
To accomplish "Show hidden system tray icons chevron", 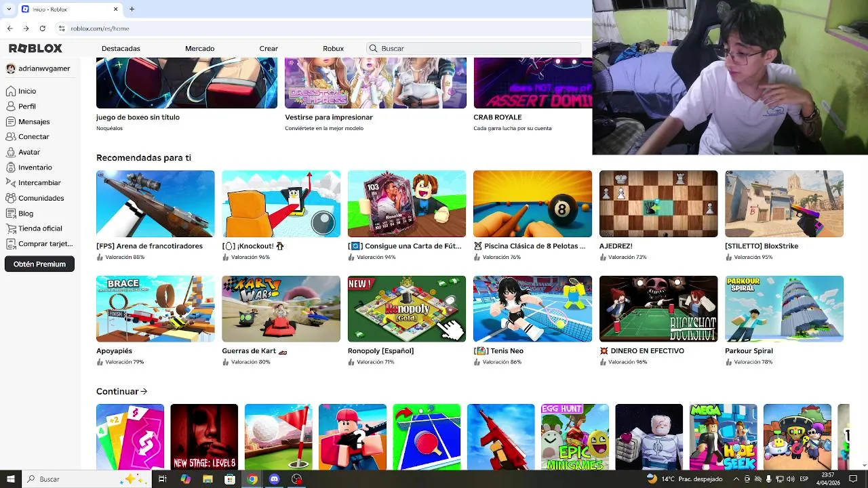I will [x=736, y=479].
